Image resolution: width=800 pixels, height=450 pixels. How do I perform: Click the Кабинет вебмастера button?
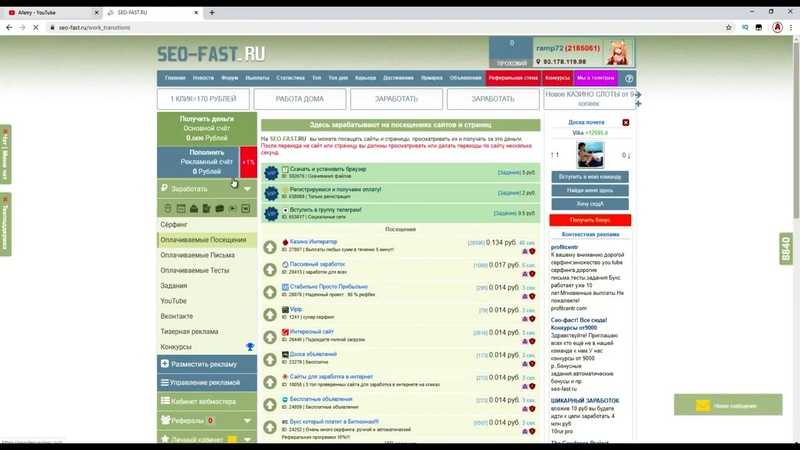pos(207,402)
